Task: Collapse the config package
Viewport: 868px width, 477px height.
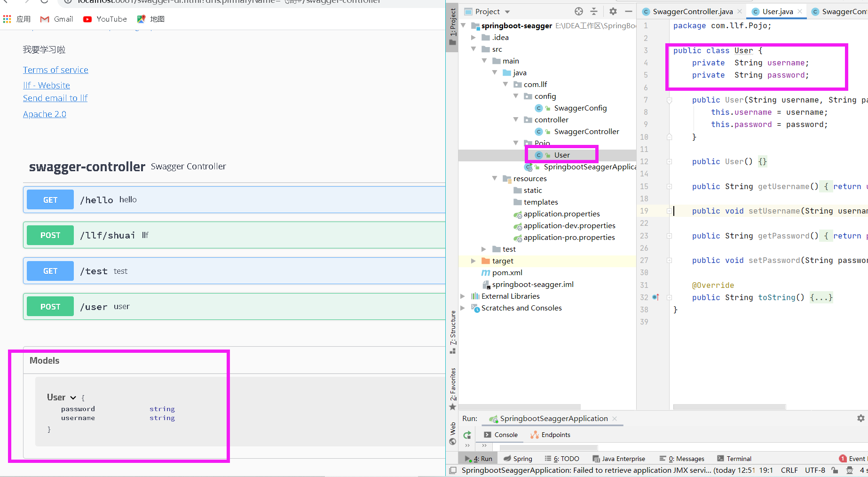Action: 516,96
